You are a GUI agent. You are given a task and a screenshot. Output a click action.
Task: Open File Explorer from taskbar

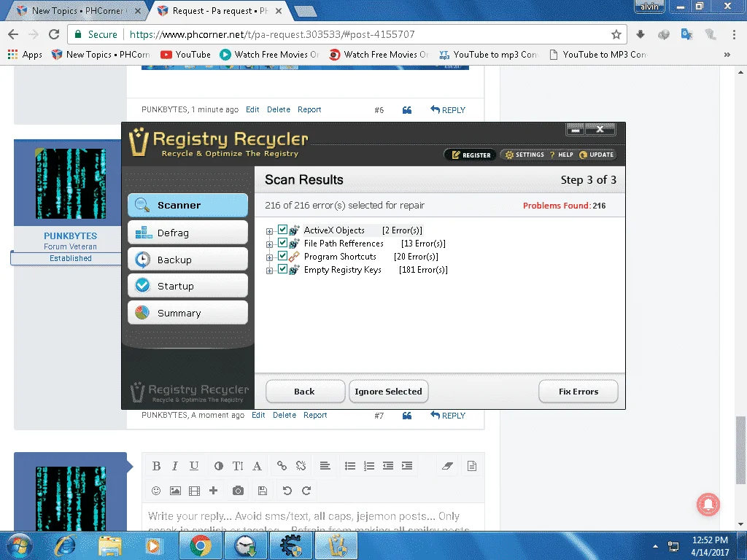tap(110, 545)
